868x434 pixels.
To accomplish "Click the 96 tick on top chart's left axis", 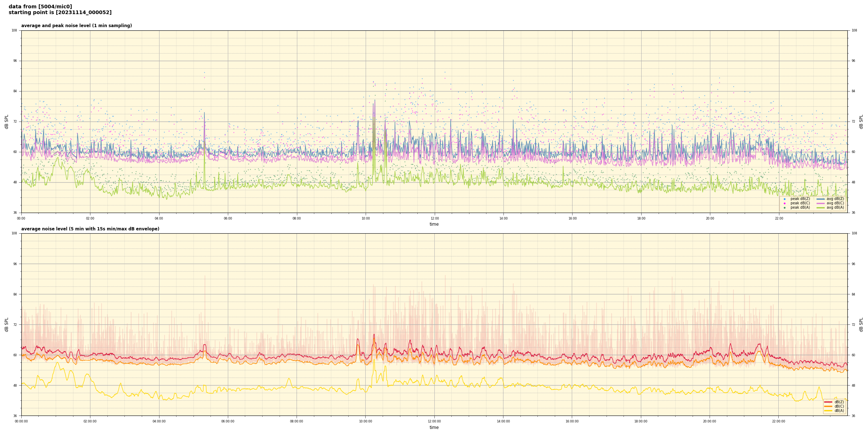I will coord(15,61).
